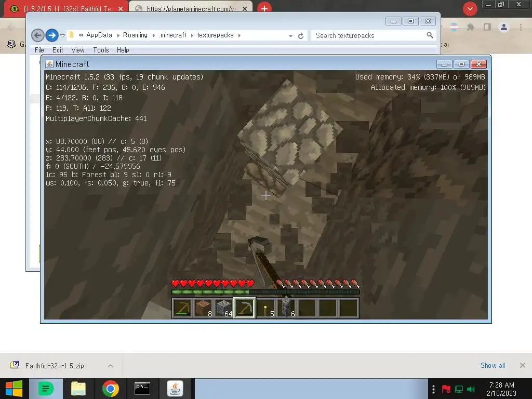This screenshot has height=399, width=532.
Task: Open the green notes app in the taskbar
Action: (x=46, y=389)
